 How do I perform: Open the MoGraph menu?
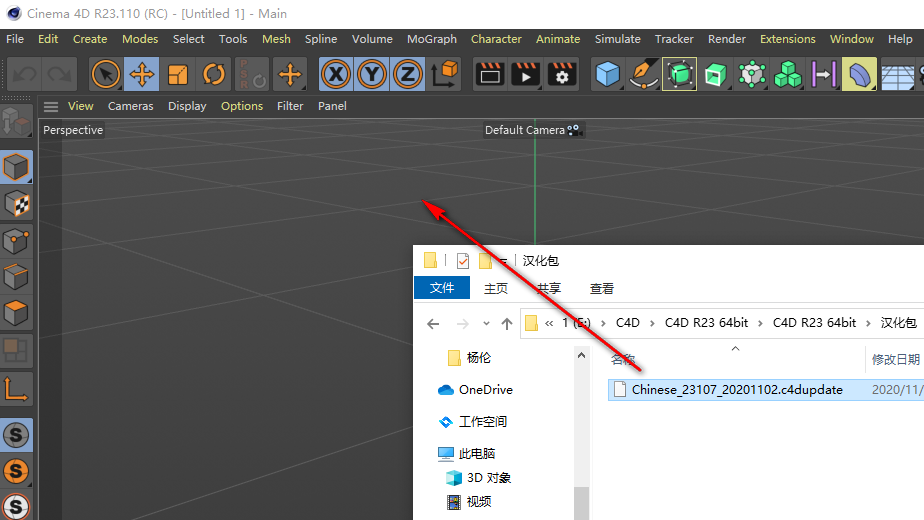(431, 39)
